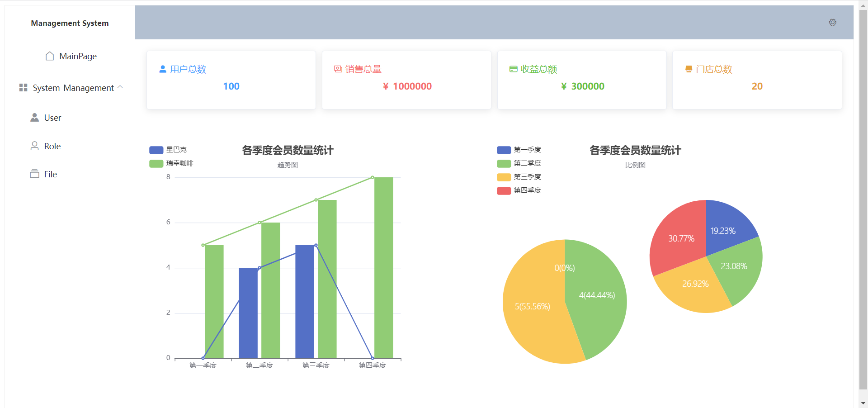The image size is (868, 408).
Task: Select the System_Management menu label
Action: coord(73,88)
